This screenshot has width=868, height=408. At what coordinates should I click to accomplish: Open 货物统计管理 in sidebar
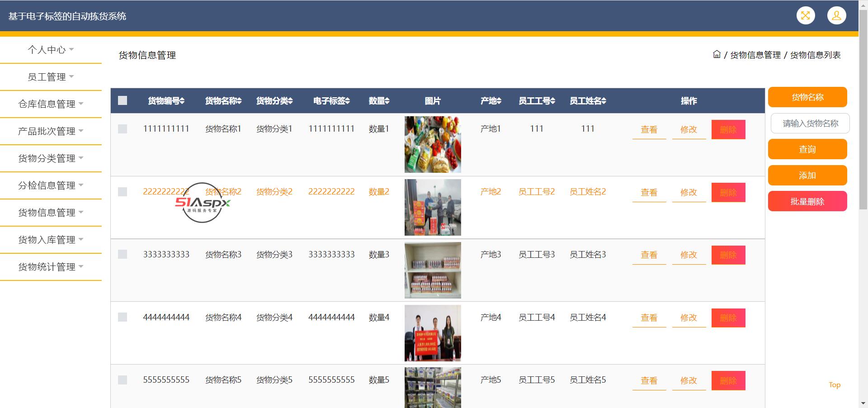pyautogui.click(x=51, y=267)
